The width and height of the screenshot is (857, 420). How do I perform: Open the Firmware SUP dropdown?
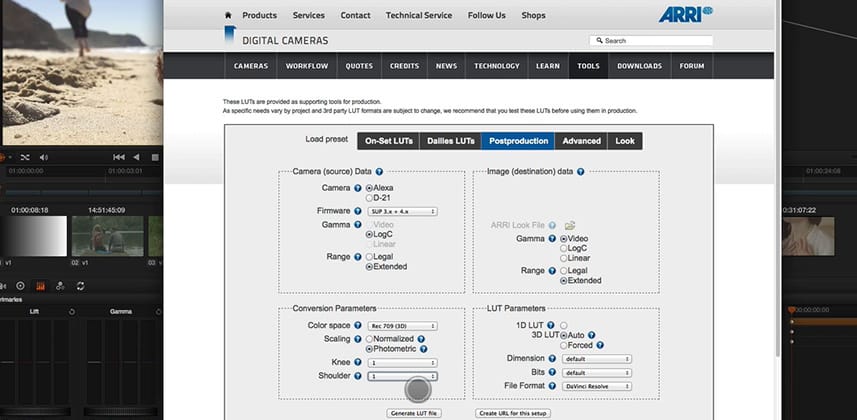(x=402, y=211)
